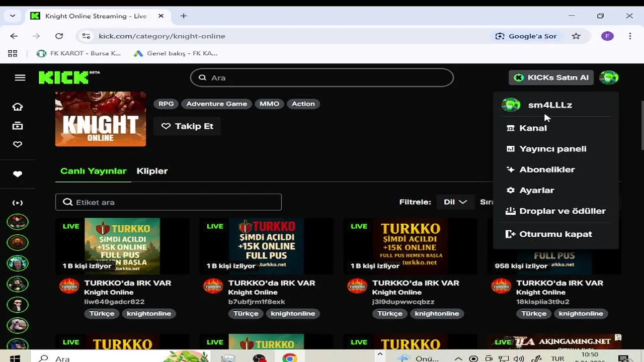Click Google'a Sor button
This screenshot has width=644, height=362.
point(526,36)
